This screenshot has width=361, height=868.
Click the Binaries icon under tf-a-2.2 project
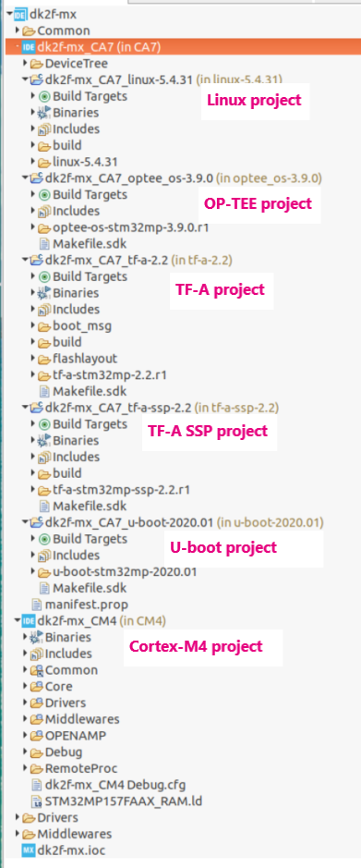pos(45,293)
